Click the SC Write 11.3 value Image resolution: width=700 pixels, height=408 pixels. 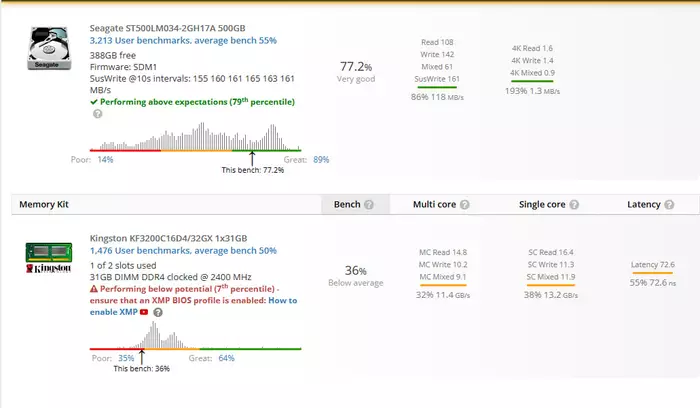[551, 265]
